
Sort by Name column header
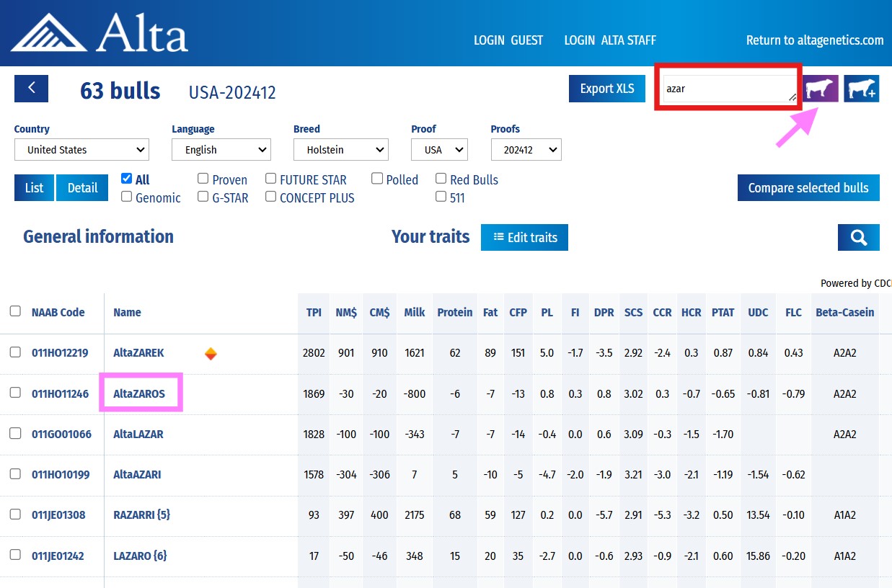tap(127, 313)
